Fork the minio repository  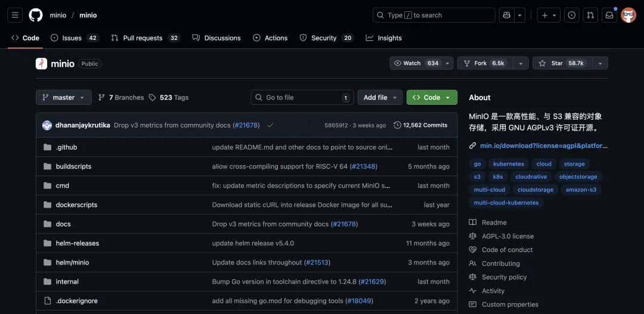485,63
